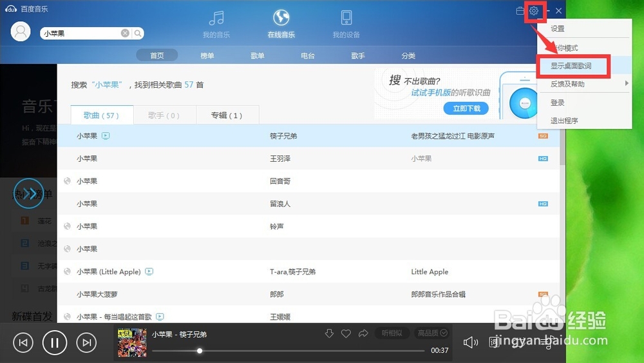This screenshot has height=363, width=644.
Task: Open the user avatar profile
Action: pyautogui.click(x=21, y=32)
